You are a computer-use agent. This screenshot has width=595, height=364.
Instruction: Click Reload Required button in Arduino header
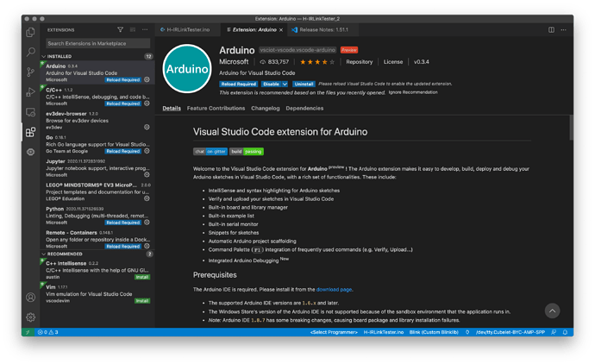click(239, 84)
